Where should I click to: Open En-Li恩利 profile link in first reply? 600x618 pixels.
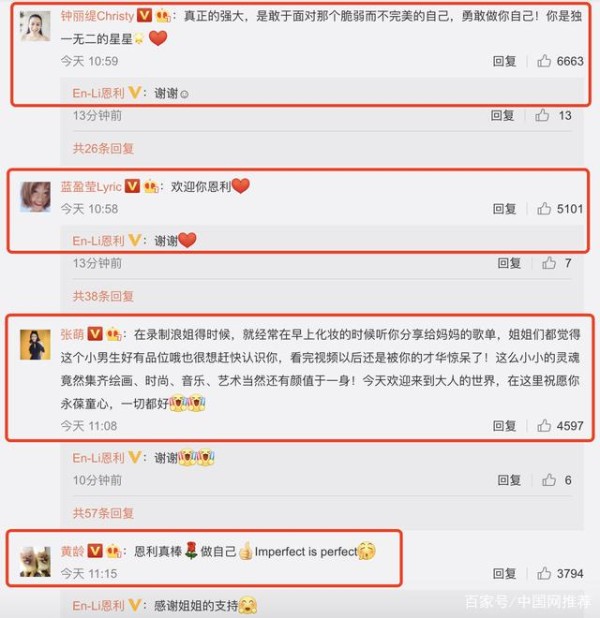[x=99, y=93]
